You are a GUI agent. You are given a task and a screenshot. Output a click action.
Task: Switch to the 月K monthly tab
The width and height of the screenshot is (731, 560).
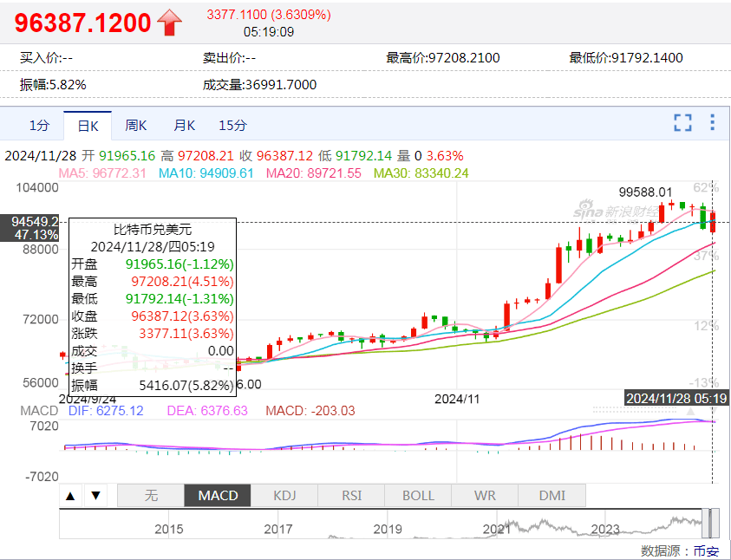(x=185, y=126)
